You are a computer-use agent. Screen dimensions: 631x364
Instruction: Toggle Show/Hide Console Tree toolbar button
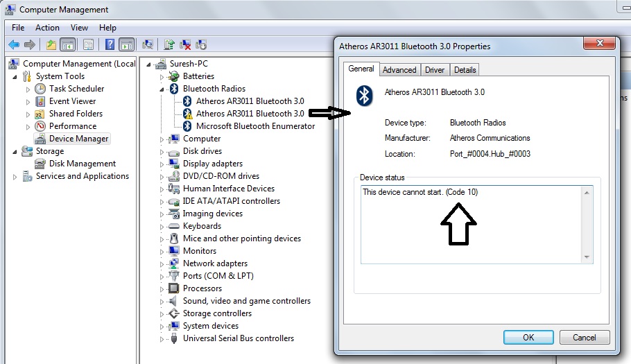point(68,44)
